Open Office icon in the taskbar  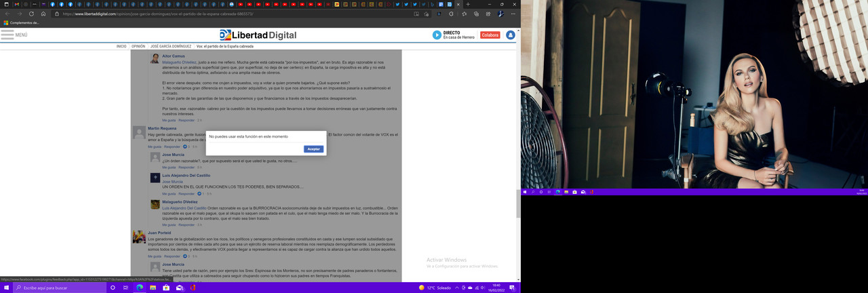pyautogui.click(x=193, y=288)
